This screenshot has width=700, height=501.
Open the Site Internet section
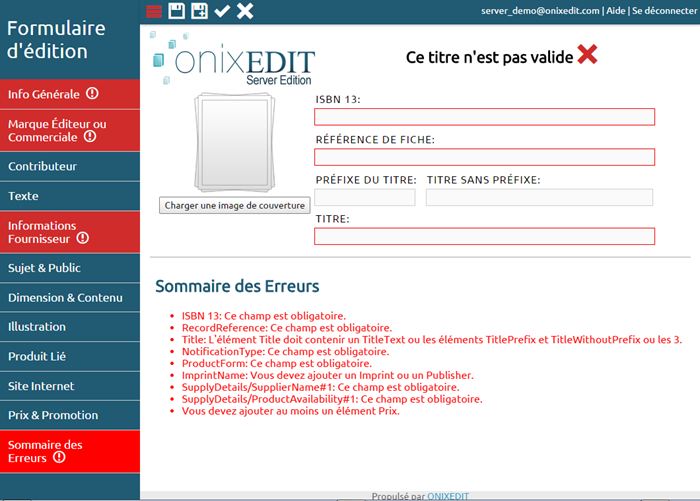click(x=70, y=386)
